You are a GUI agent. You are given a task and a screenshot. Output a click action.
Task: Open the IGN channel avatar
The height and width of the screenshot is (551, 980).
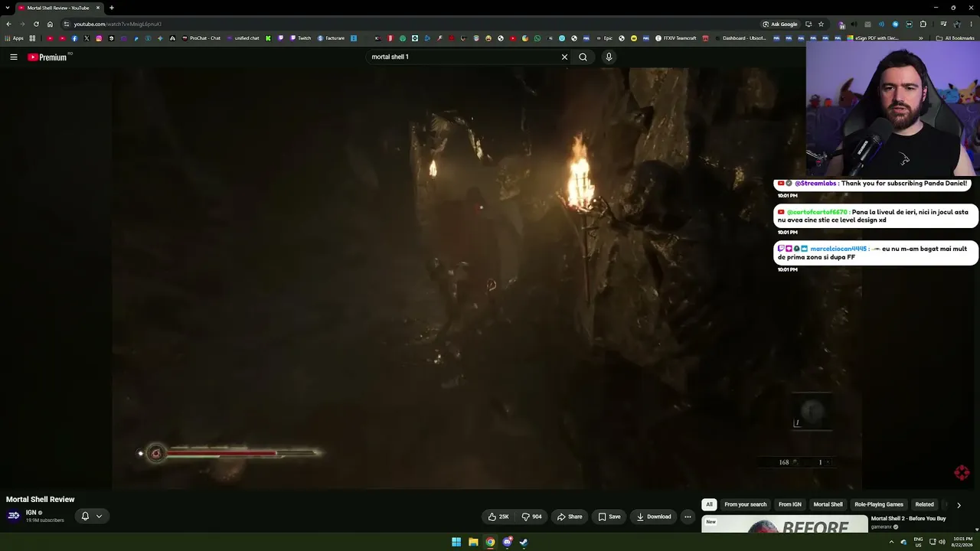point(13,516)
